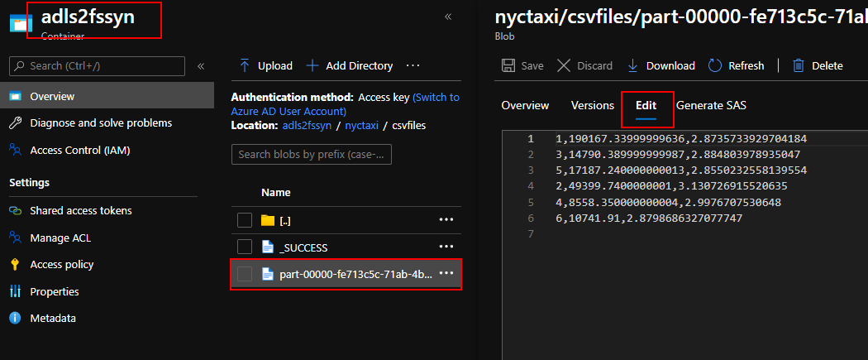
Task: Click the Manage ACL people icon
Action: [x=16, y=238]
